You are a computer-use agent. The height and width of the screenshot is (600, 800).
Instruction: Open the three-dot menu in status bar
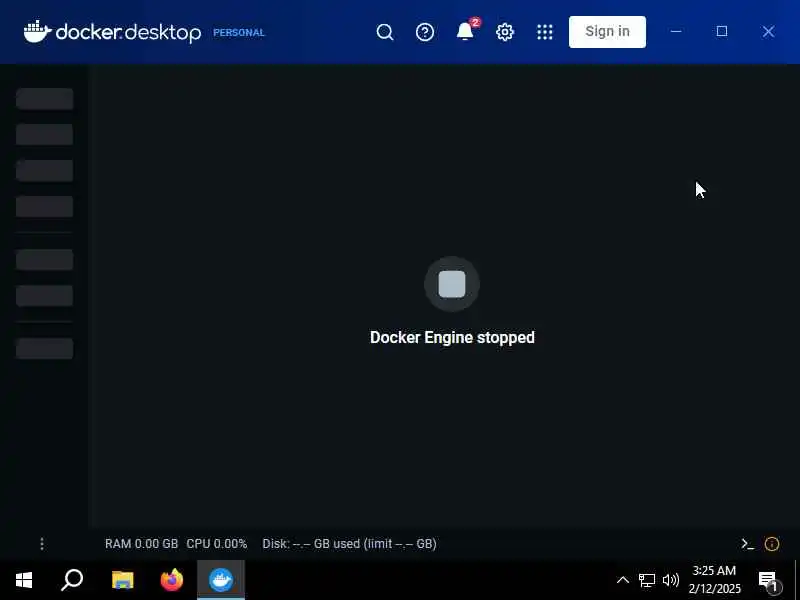tap(42, 544)
